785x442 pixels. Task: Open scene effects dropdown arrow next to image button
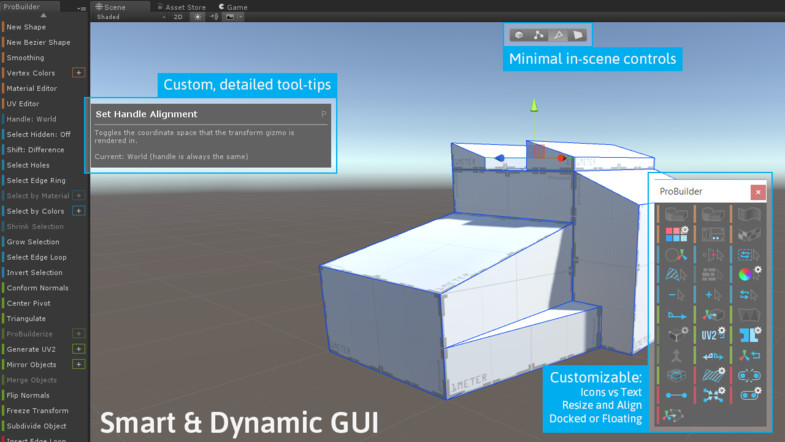coord(241,17)
